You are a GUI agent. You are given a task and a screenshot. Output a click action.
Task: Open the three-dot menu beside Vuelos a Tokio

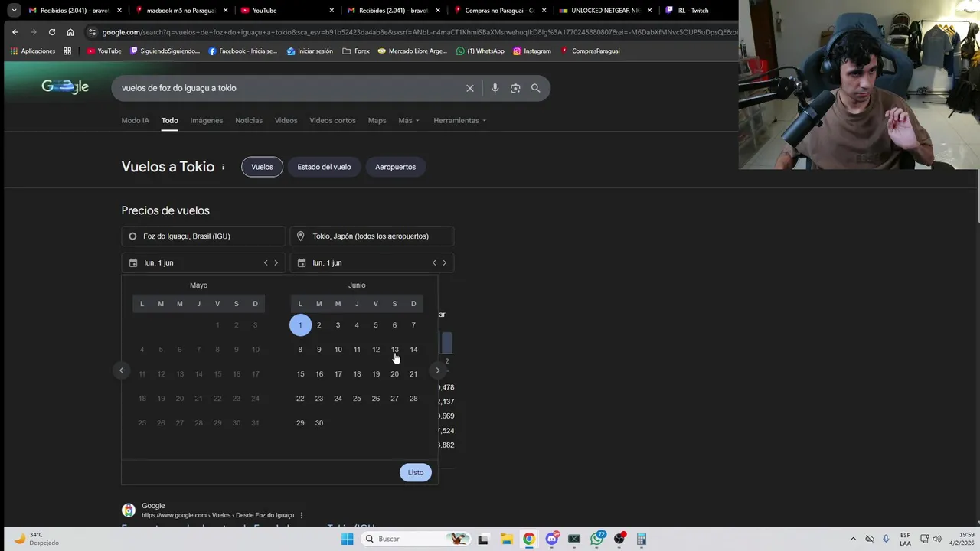tap(224, 167)
